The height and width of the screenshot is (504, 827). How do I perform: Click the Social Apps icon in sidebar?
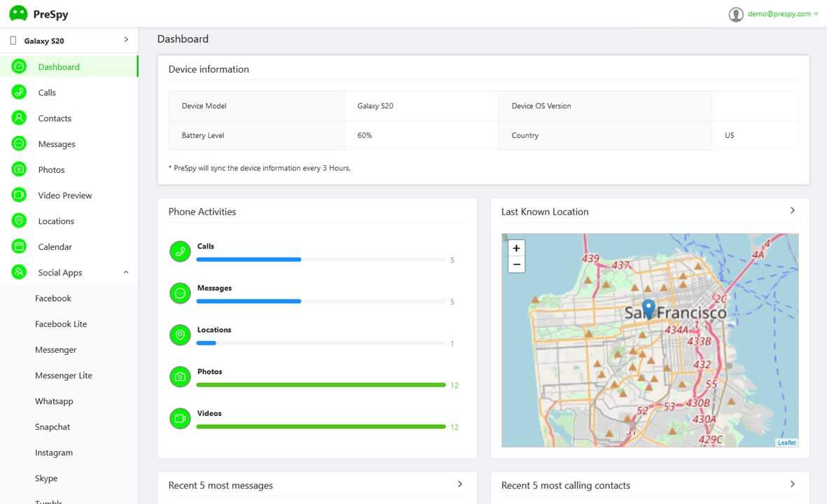19,272
